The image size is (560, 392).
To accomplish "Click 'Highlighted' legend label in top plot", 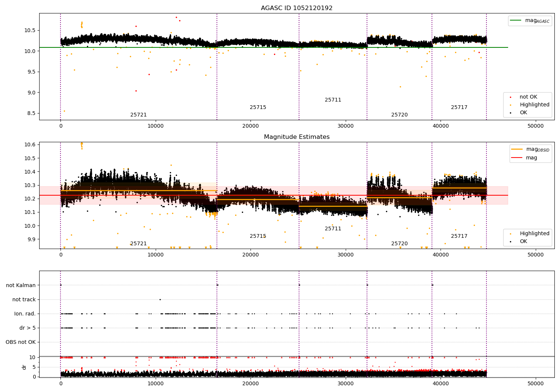I will coord(534,105).
